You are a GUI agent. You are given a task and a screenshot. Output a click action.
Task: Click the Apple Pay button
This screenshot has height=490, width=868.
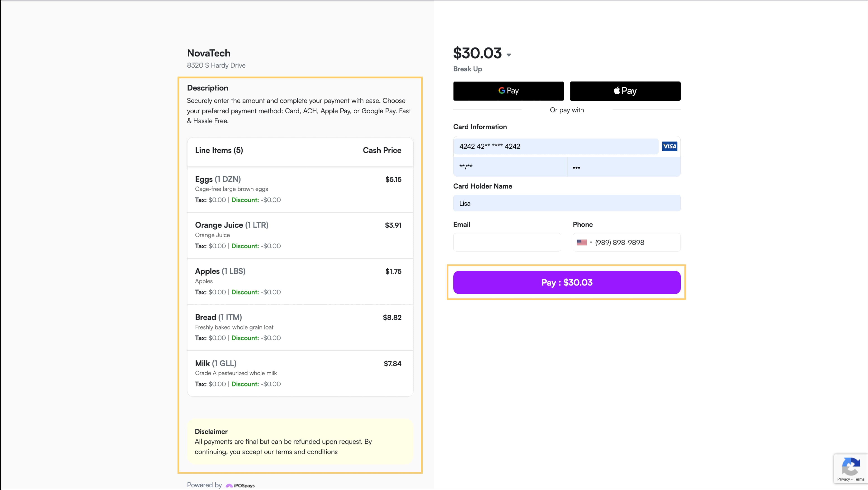pyautogui.click(x=625, y=91)
